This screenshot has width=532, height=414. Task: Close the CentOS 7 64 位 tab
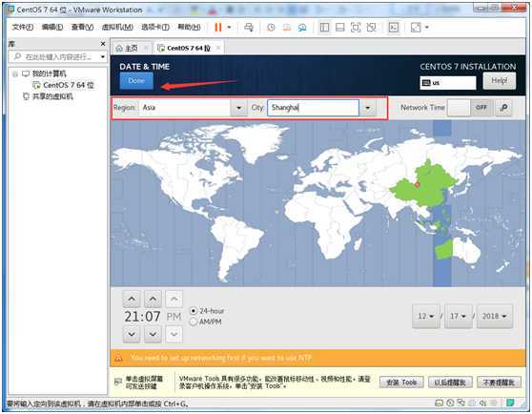click(x=218, y=49)
